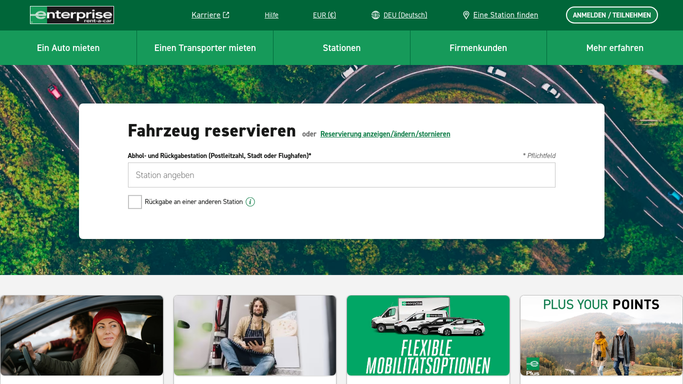Open the EUR (€) currency selector
Screen dimensions: 683x384
click(325, 15)
